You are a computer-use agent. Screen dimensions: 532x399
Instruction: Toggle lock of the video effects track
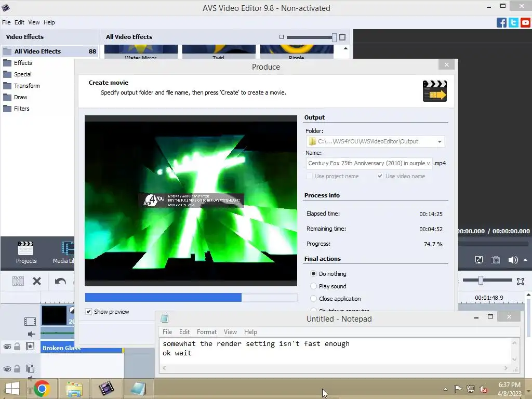tap(17, 346)
